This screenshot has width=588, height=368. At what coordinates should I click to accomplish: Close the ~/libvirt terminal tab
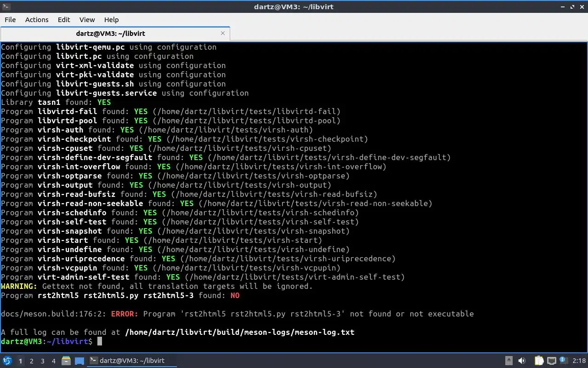click(223, 33)
